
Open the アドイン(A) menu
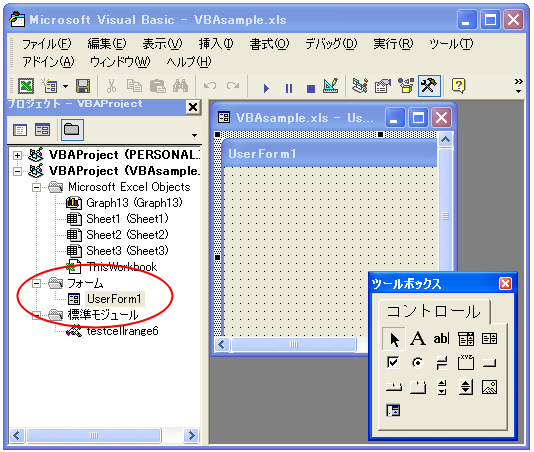(x=48, y=62)
